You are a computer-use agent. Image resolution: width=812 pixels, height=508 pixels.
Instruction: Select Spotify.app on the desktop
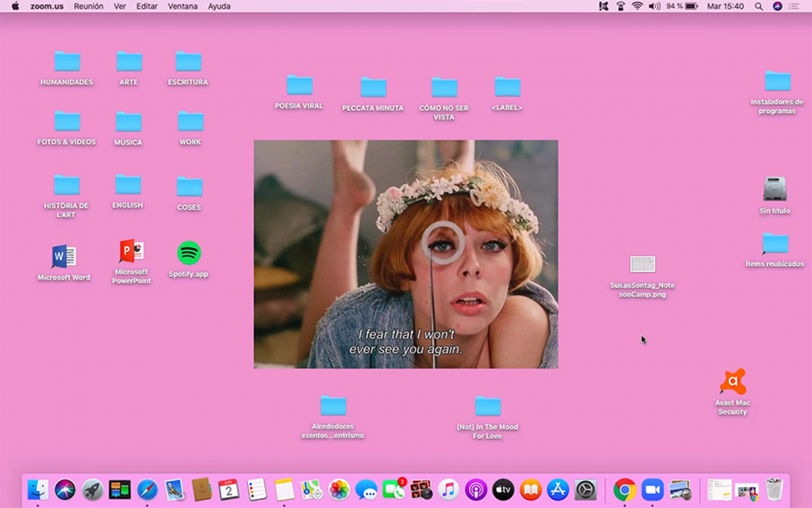tap(189, 259)
